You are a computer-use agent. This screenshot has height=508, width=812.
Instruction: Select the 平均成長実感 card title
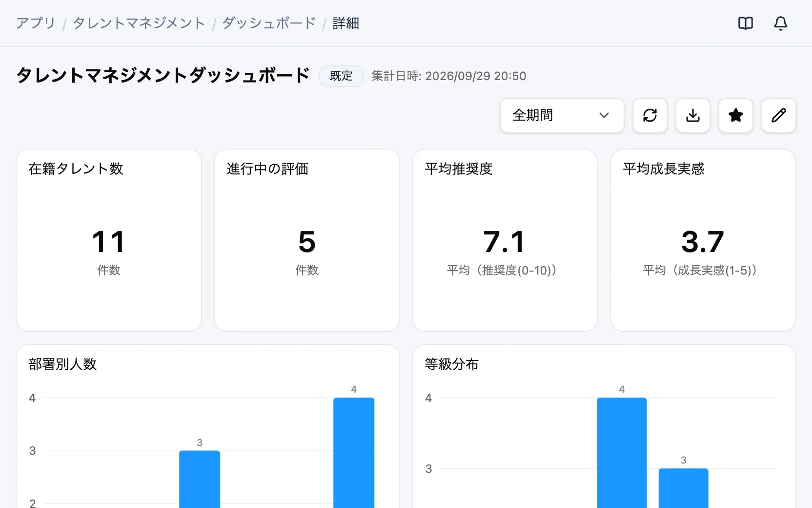tap(664, 169)
